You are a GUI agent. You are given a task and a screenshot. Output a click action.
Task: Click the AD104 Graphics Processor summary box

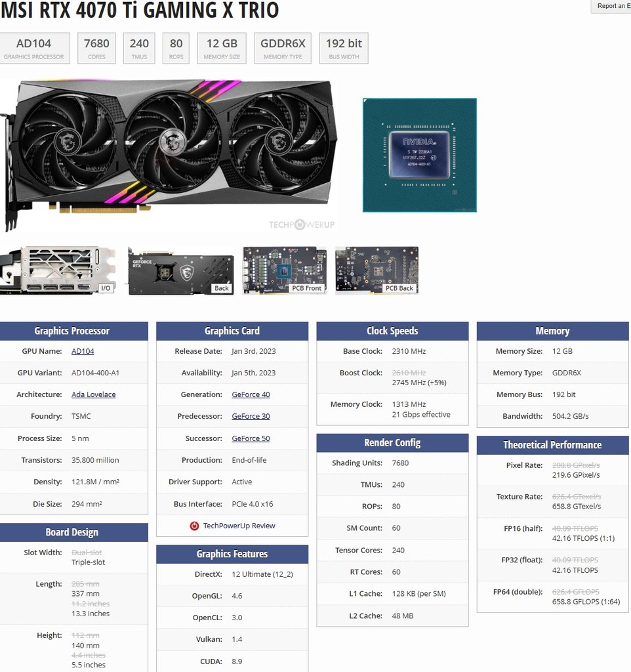pyautogui.click(x=34, y=48)
